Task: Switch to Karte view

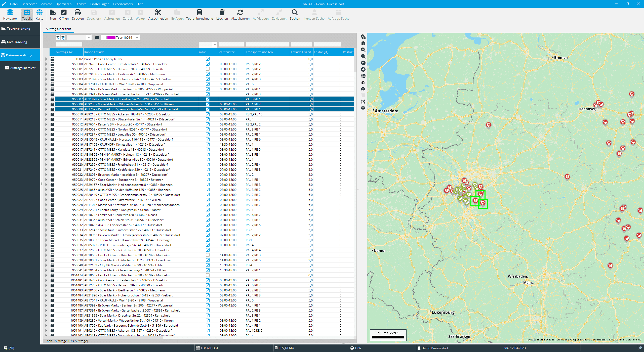Action: (39, 15)
